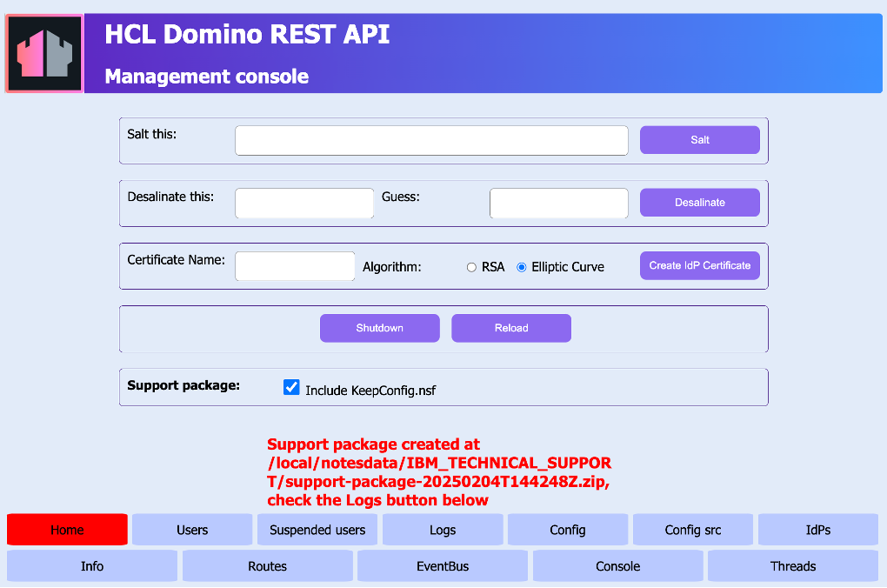Open the IdPs tab

(818, 530)
